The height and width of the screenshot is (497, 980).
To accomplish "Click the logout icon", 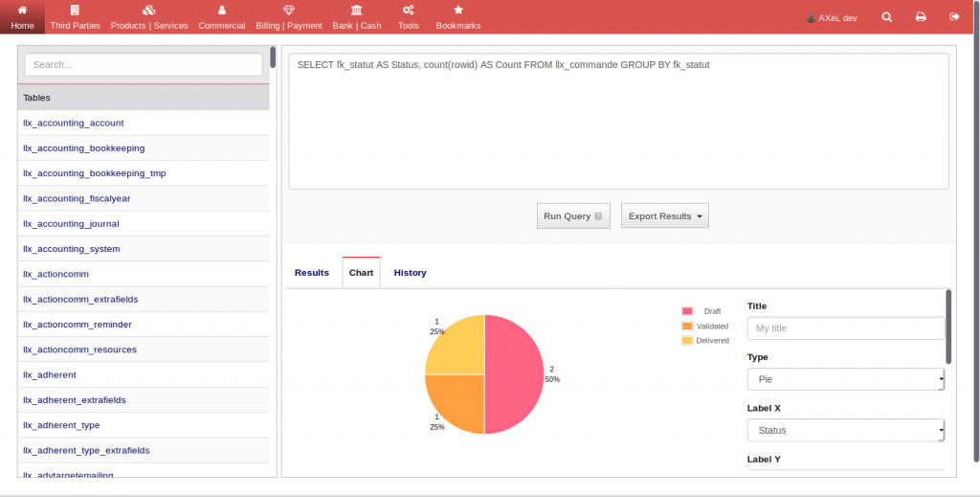I will coord(954,17).
